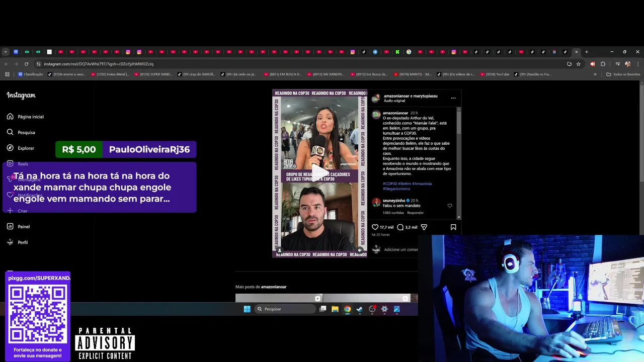Open 1.063 curtidas on the comment

pos(393,213)
